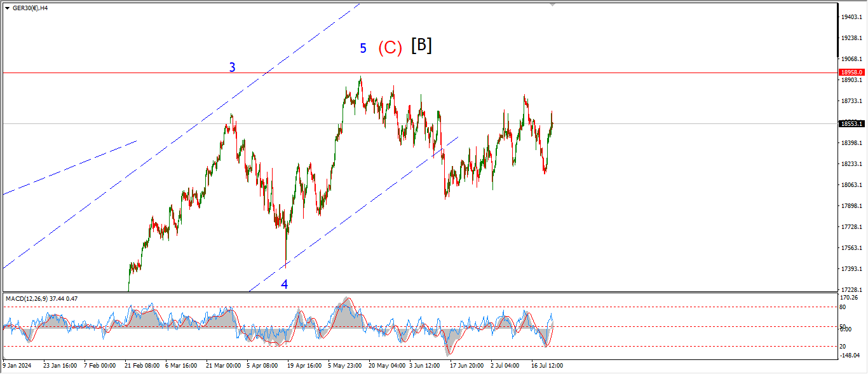Select the red (C) wave label

pyautogui.click(x=390, y=48)
